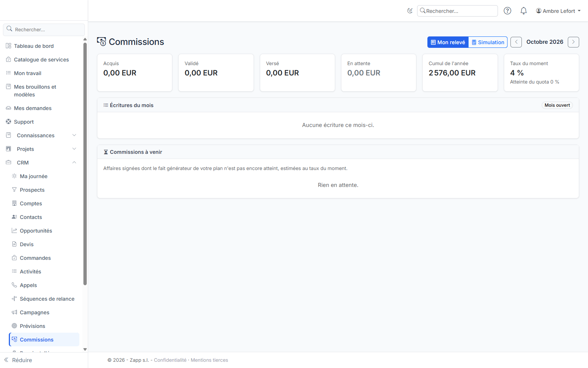Image resolution: width=588 pixels, height=368 pixels.
Task: Click the Campagnes megaphone icon
Action: [14, 312]
